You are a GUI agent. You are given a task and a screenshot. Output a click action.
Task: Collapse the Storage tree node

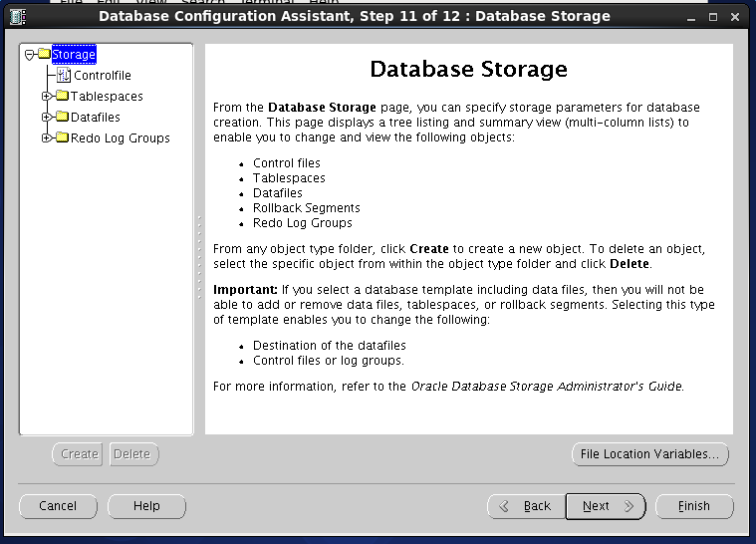tap(30, 55)
